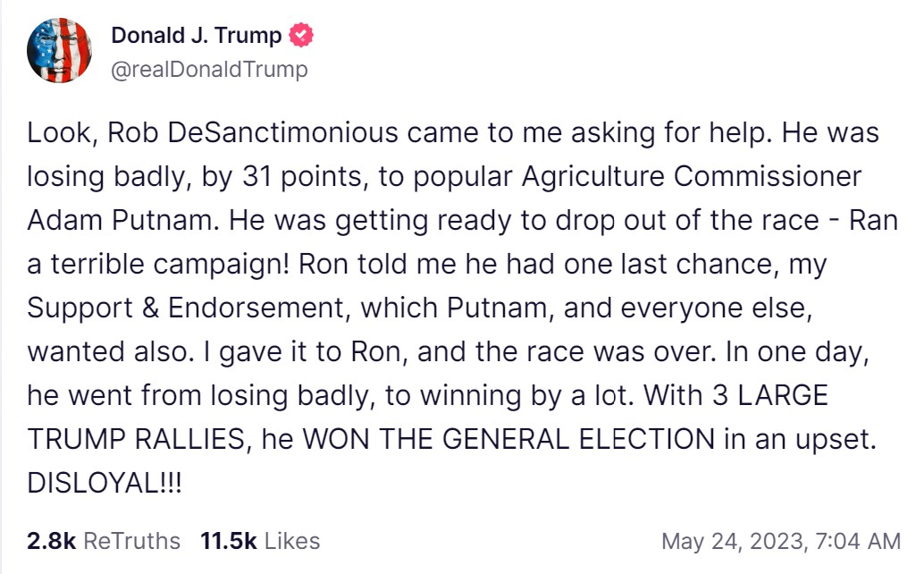Show the 11.5k Likes list

click(x=260, y=541)
